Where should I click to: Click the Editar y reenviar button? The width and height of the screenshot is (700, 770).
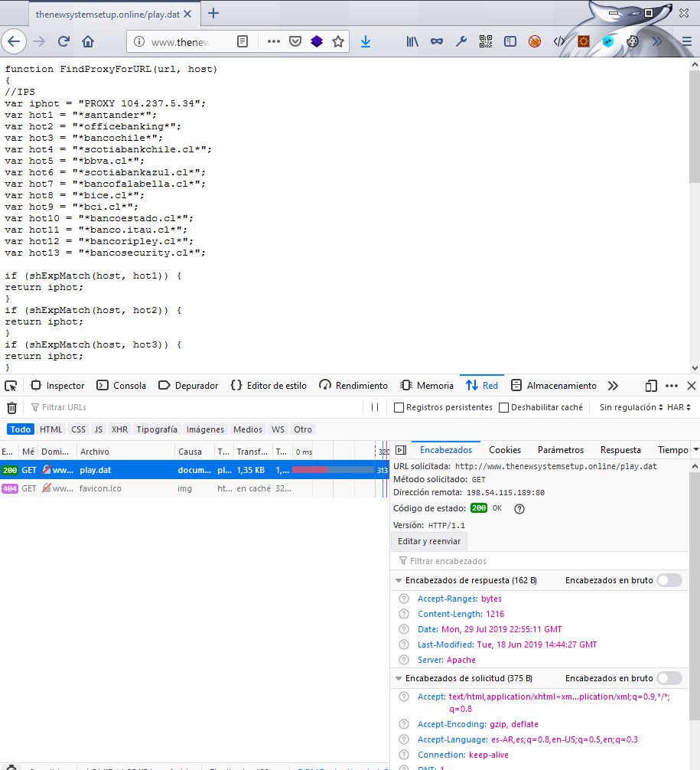pyautogui.click(x=429, y=542)
